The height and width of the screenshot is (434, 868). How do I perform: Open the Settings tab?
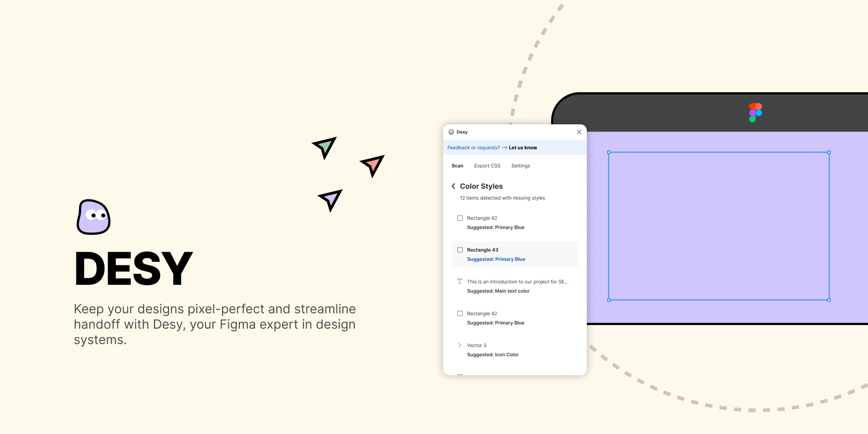521,166
